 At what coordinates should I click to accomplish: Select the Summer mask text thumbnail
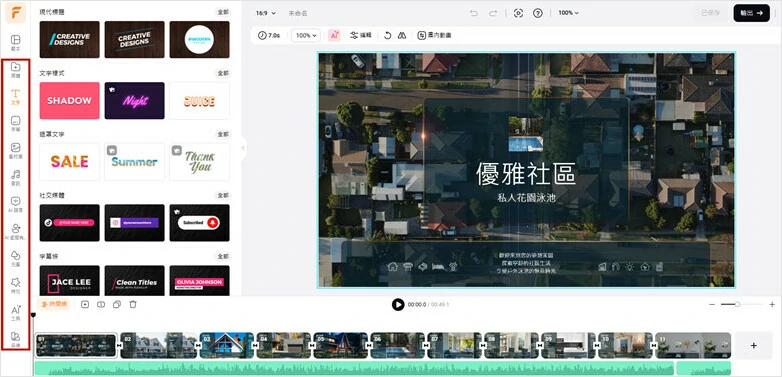(x=135, y=162)
